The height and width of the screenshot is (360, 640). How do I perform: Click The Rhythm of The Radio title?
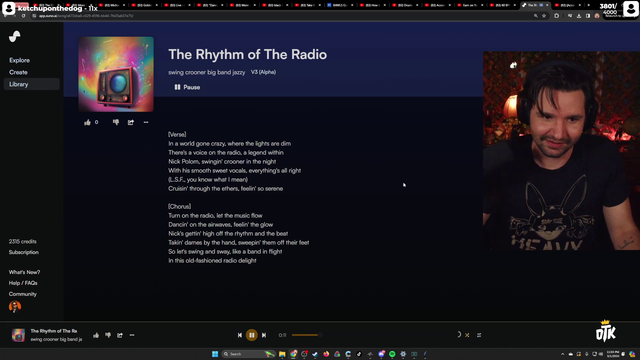coord(247,54)
